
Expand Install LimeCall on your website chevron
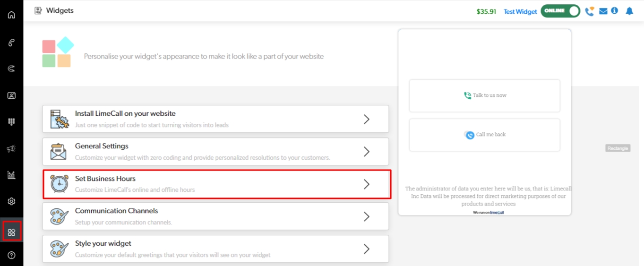[366, 120]
